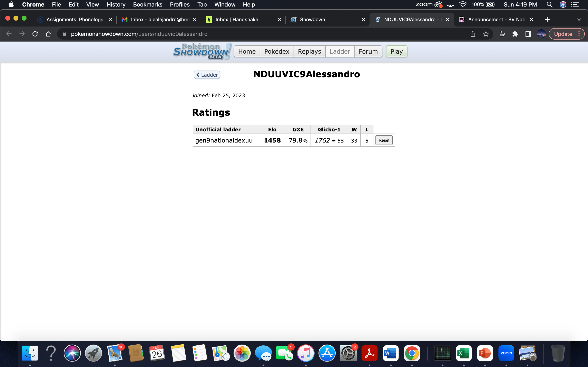Open macOS Control Center toggles

[x=575, y=5]
